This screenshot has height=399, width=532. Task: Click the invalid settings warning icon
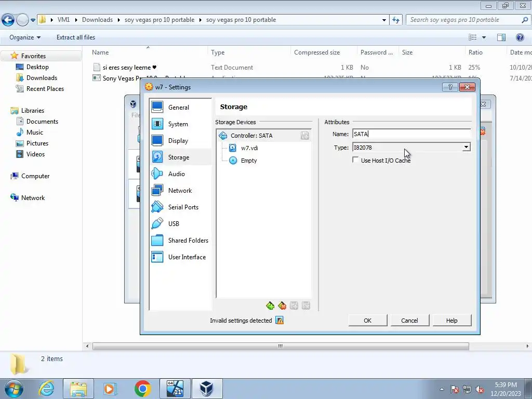tap(279, 320)
